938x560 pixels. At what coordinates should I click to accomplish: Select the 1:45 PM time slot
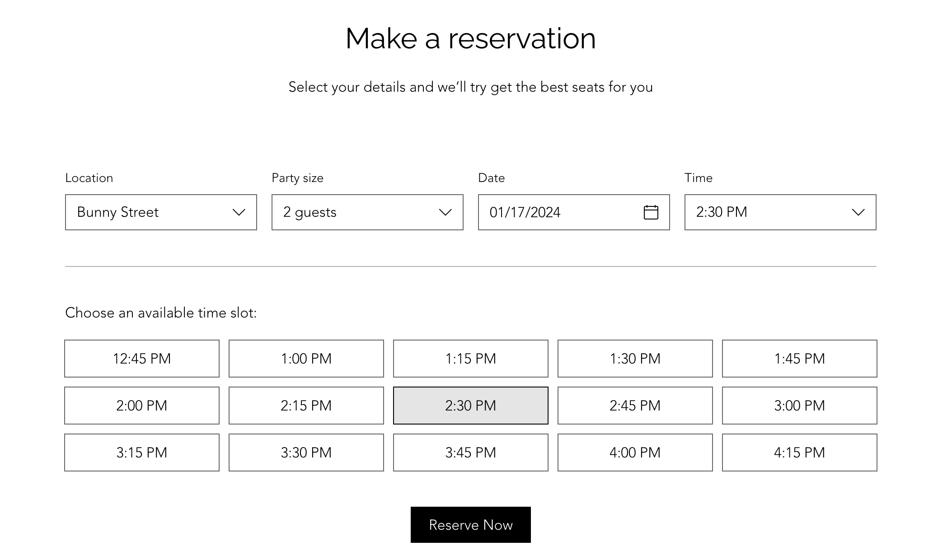[799, 358]
